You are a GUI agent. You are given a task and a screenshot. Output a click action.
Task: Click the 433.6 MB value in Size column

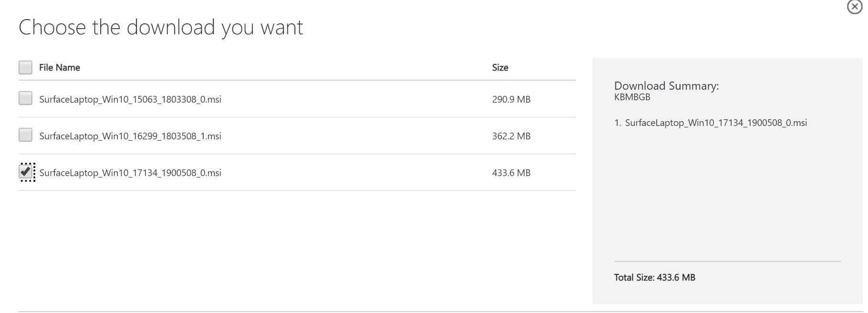click(511, 173)
